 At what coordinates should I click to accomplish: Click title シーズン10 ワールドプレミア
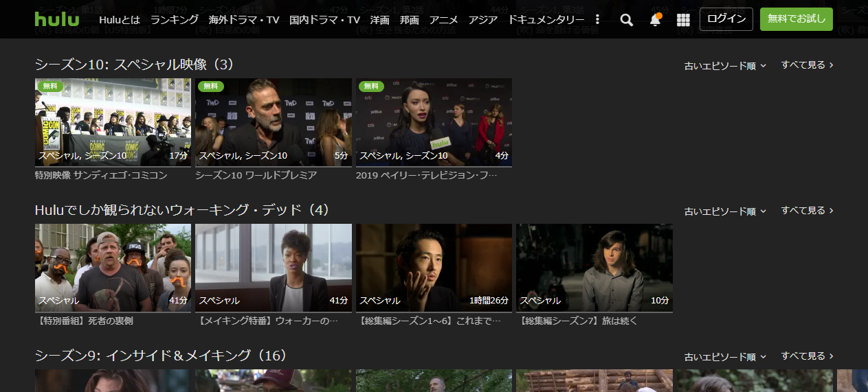tap(256, 175)
